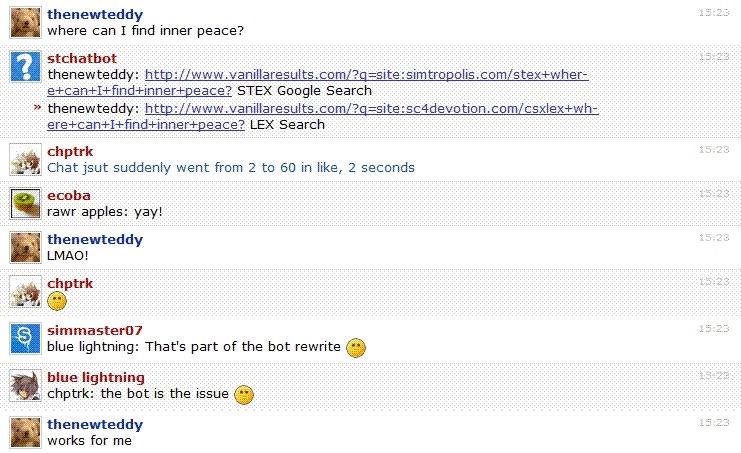
Task: Click chptrk's avatar beside the 'Chat jsut' message
Action: pyautogui.click(x=26, y=159)
